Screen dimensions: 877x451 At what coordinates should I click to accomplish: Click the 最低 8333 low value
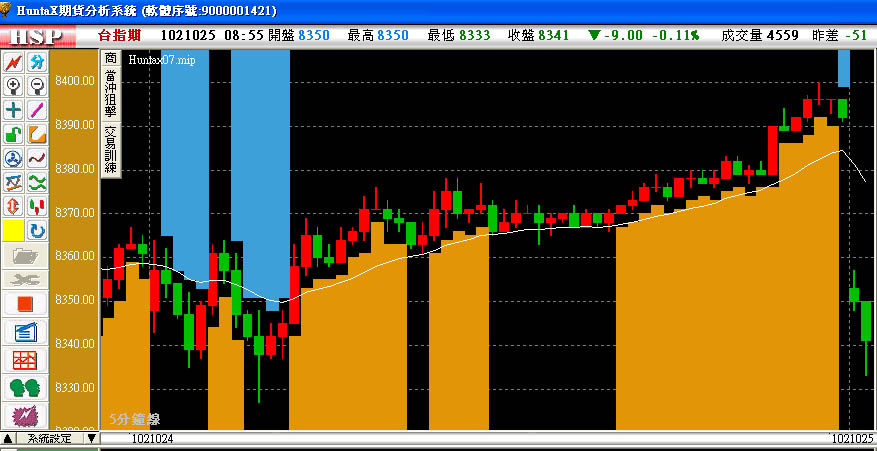tap(459, 36)
